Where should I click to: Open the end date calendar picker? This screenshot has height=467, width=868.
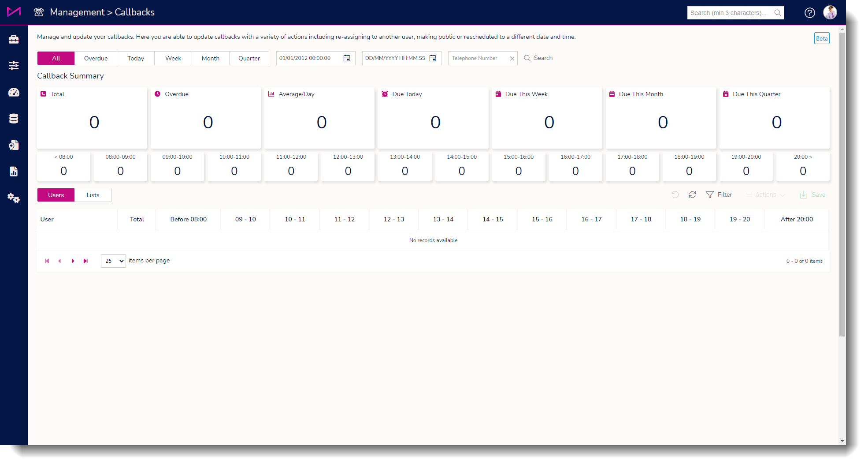(433, 58)
